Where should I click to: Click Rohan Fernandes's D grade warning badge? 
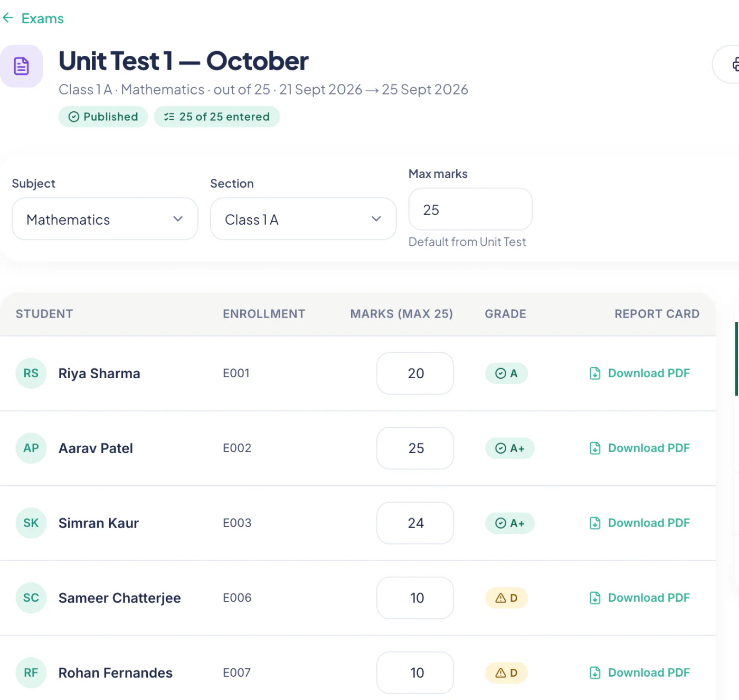pyautogui.click(x=506, y=673)
